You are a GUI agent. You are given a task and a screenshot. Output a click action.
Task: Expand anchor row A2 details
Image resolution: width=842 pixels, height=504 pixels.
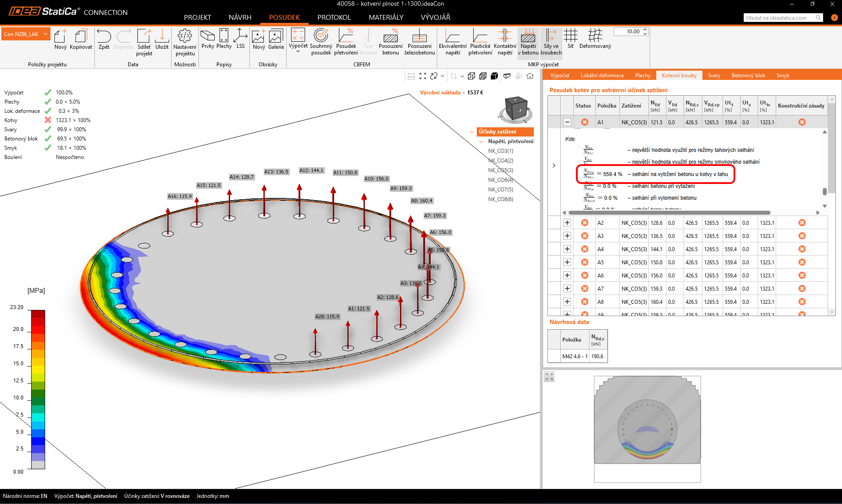[567, 223]
